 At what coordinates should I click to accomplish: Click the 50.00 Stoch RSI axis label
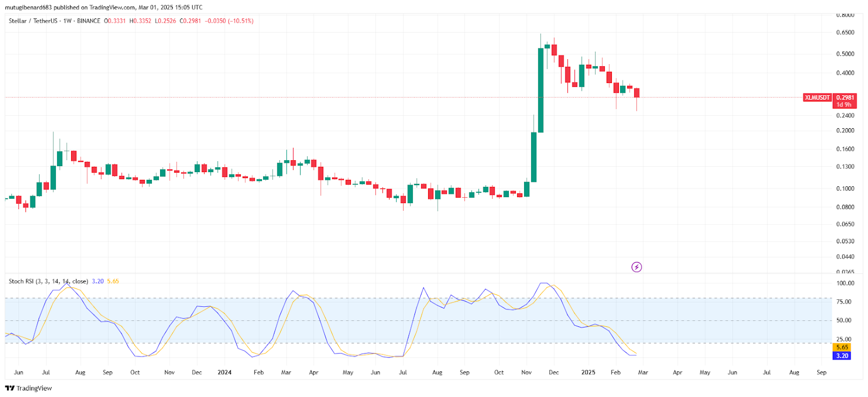point(844,320)
